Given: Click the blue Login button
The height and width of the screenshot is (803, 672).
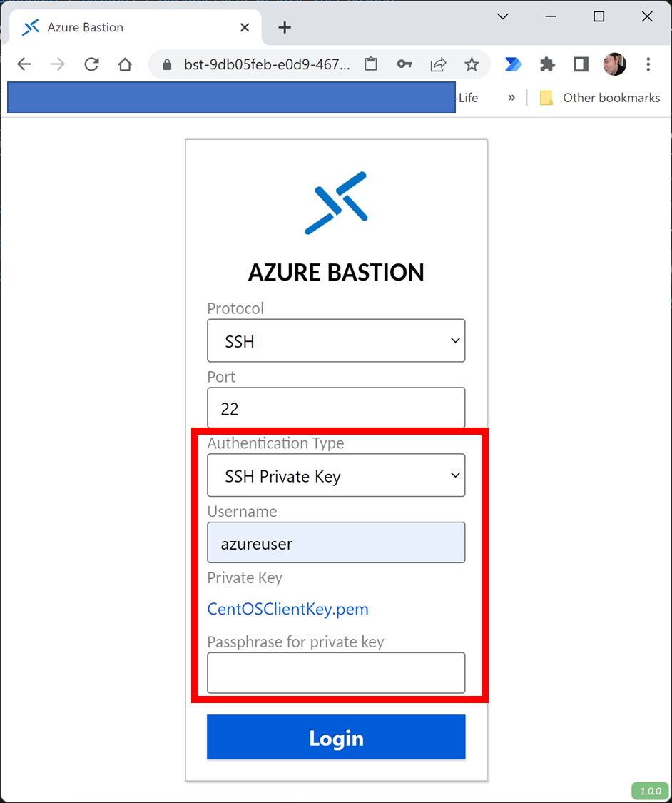Looking at the screenshot, I should click(336, 737).
